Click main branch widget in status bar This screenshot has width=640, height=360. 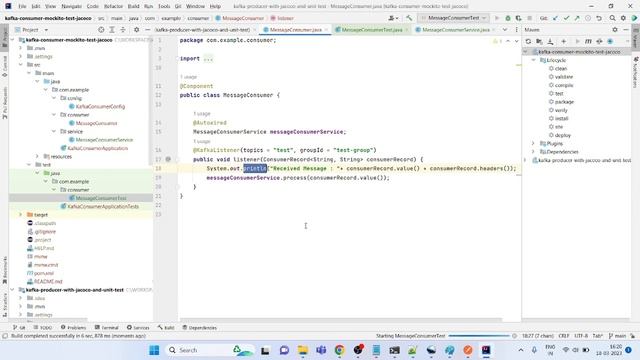click(x=617, y=336)
